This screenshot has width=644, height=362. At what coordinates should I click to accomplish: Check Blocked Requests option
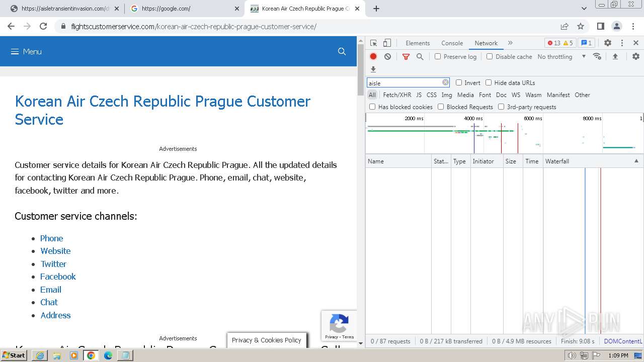[441, 107]
